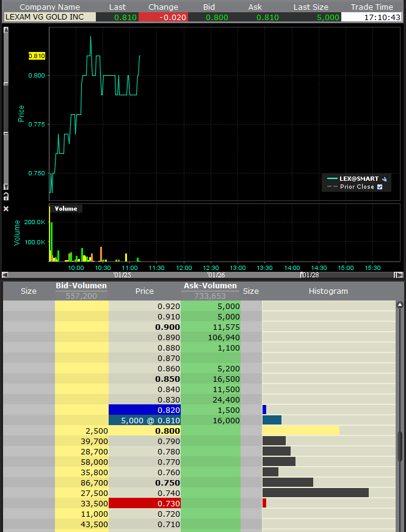Uncheck the Prior Close checkbox
The image size is (406, 532).
(380, 187)
